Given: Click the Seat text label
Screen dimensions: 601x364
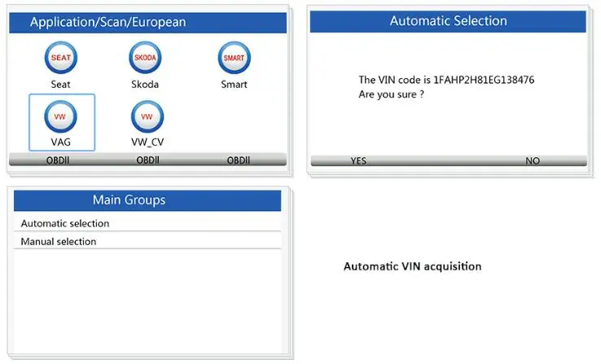Looking at the screenshot, I should pyautogui.click(x=60, y=85).
